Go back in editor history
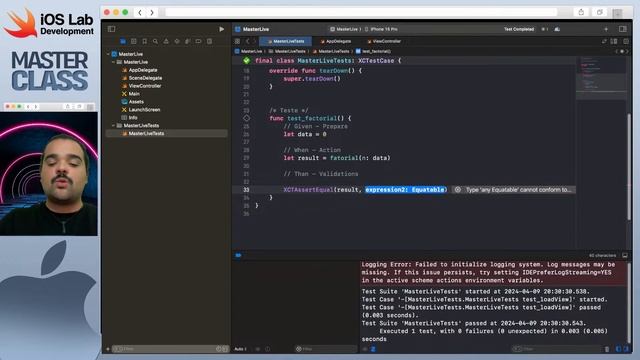Screen dimensions: 640x360 247,41
